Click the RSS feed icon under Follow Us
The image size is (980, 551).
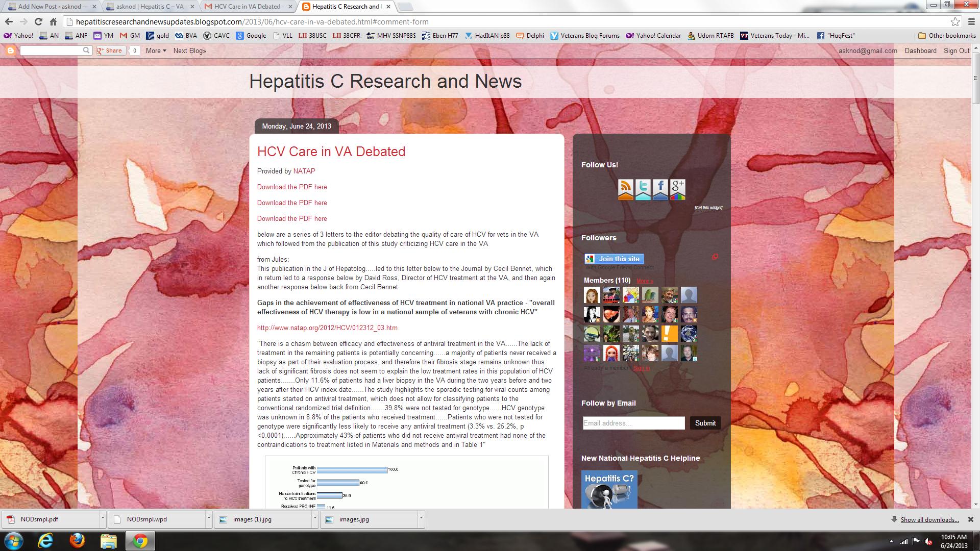pyautogui.click(x=626, y=189)
